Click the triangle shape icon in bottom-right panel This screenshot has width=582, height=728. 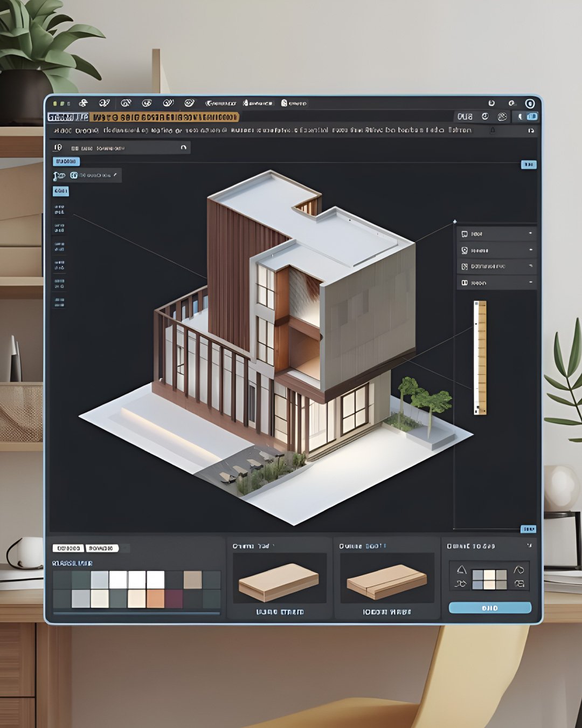click(461, 570)
